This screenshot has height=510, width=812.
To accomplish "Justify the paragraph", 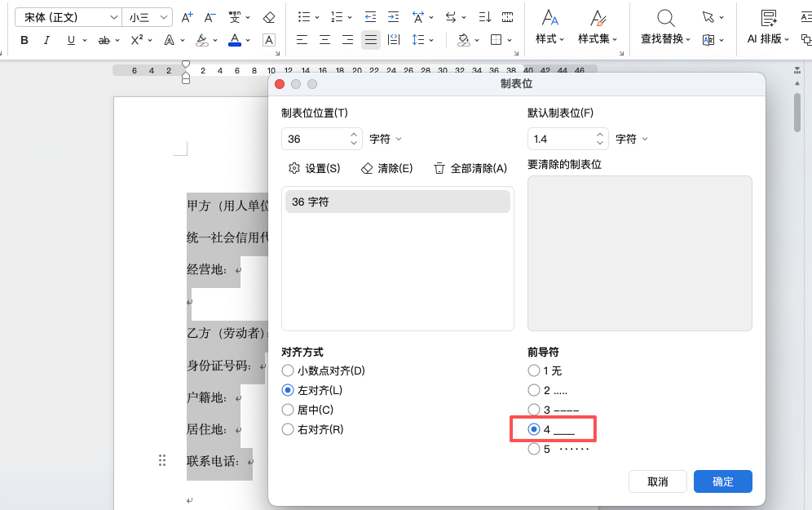I will [x=371, y=40].
